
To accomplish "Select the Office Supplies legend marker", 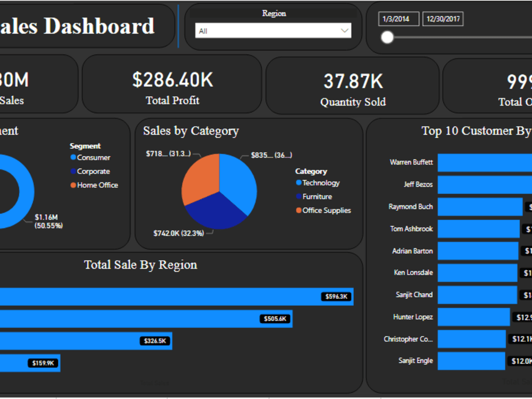I will 298,210.
